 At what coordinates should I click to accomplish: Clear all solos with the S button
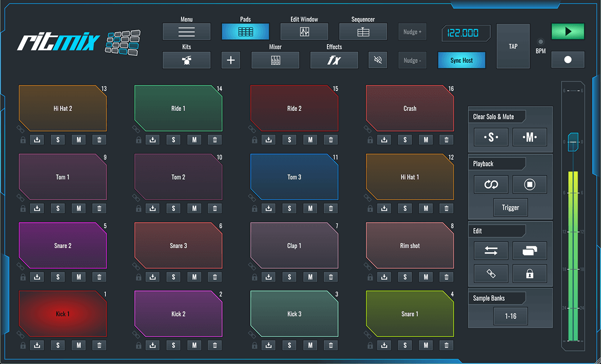point(491,137)
